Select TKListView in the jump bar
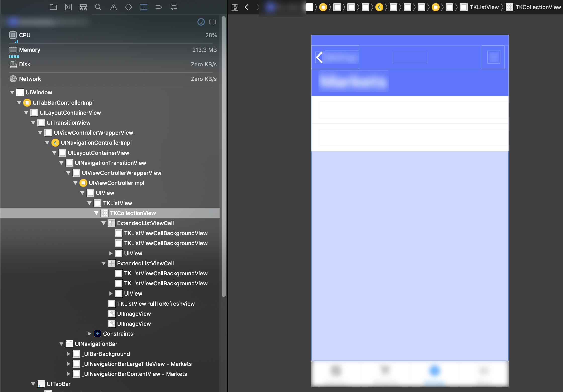The height and width of the screenshot is (392, 563). click(x=484, y=7)
